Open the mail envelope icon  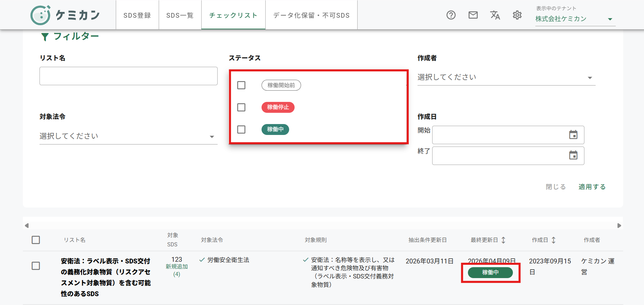[x=473, y=15]
